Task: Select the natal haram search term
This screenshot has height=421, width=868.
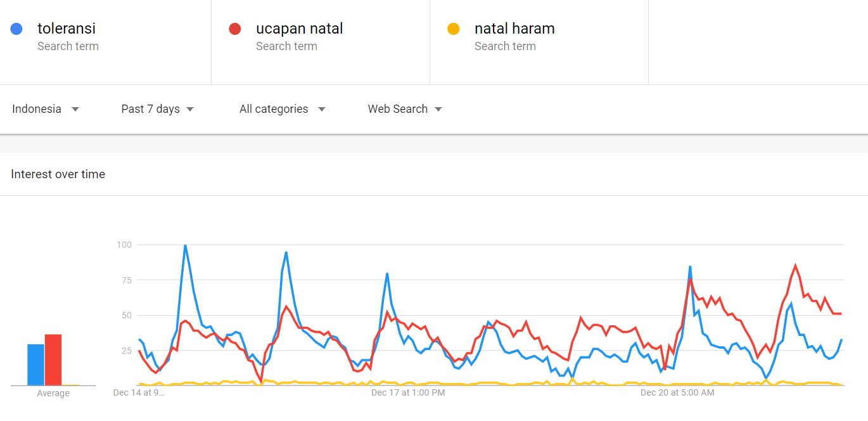Action: (x=514, y=29)
